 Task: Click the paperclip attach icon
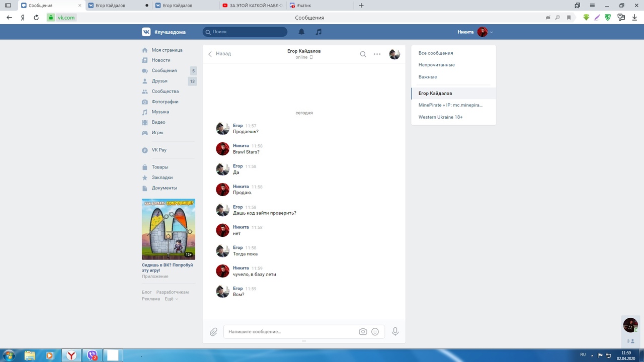click(x=214, y=332)
